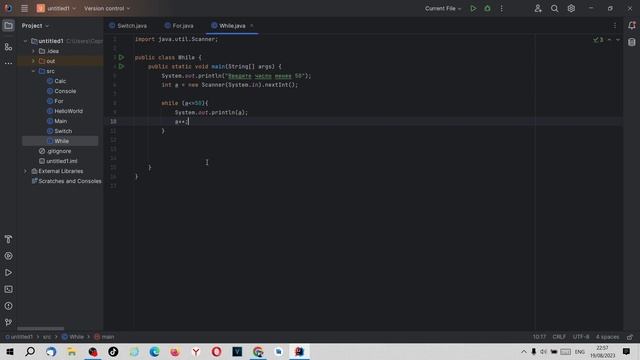Switch to Switch.java tab
This screenshot has height=360, width=640.
click(x=128, y=26)
